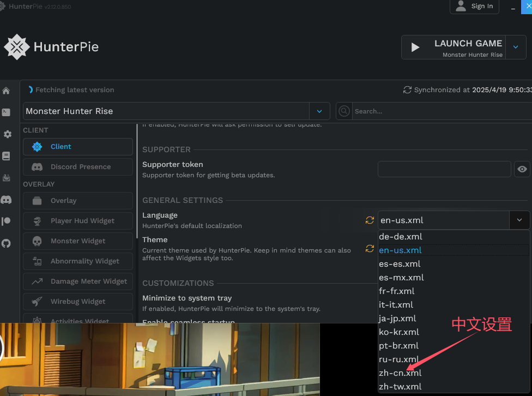Click the play triangle on Launch Game

click(x=415, y=47)
